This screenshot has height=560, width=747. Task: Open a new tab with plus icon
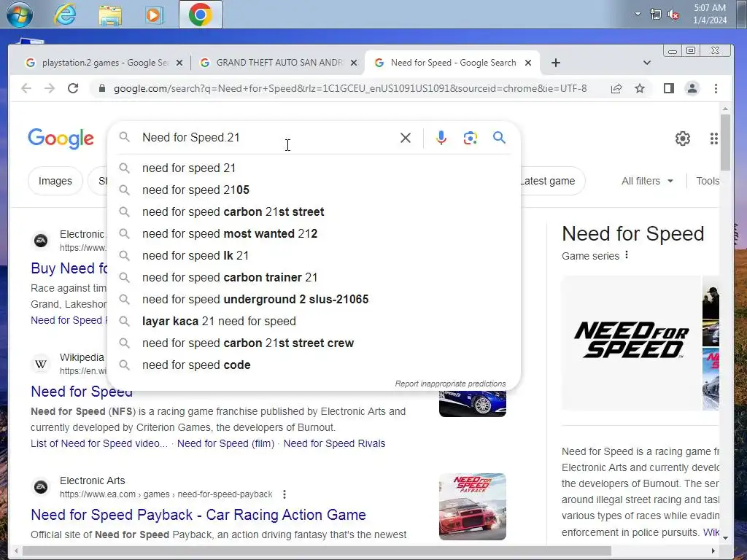point(555,63)
